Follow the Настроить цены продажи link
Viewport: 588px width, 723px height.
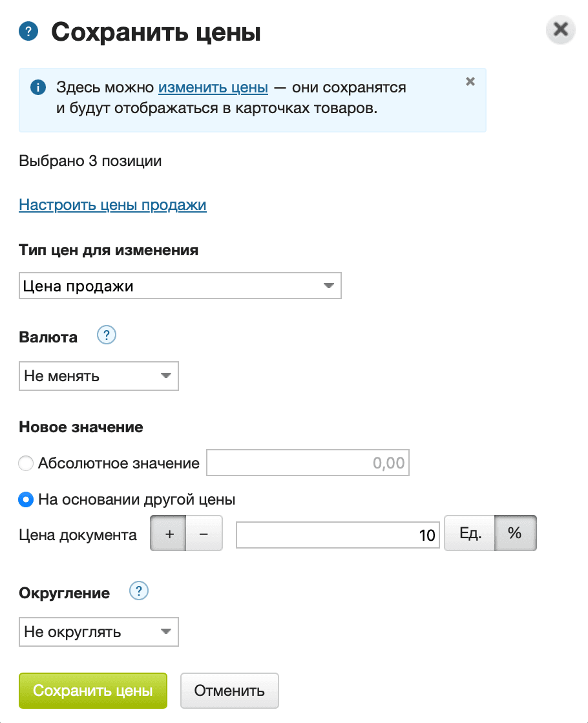[112, 204]
